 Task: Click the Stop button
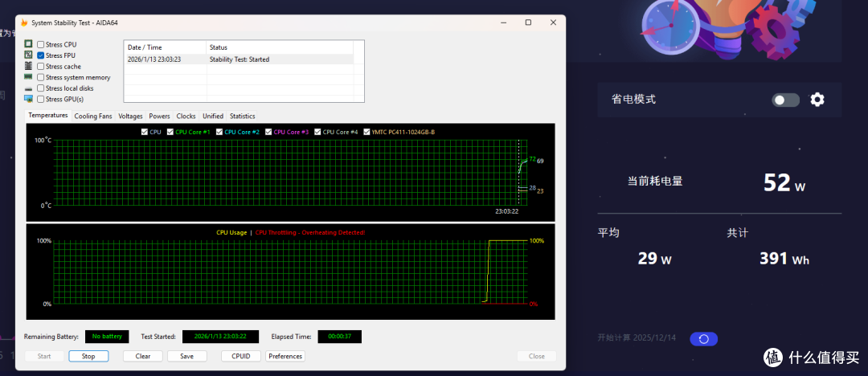(88, 356)
